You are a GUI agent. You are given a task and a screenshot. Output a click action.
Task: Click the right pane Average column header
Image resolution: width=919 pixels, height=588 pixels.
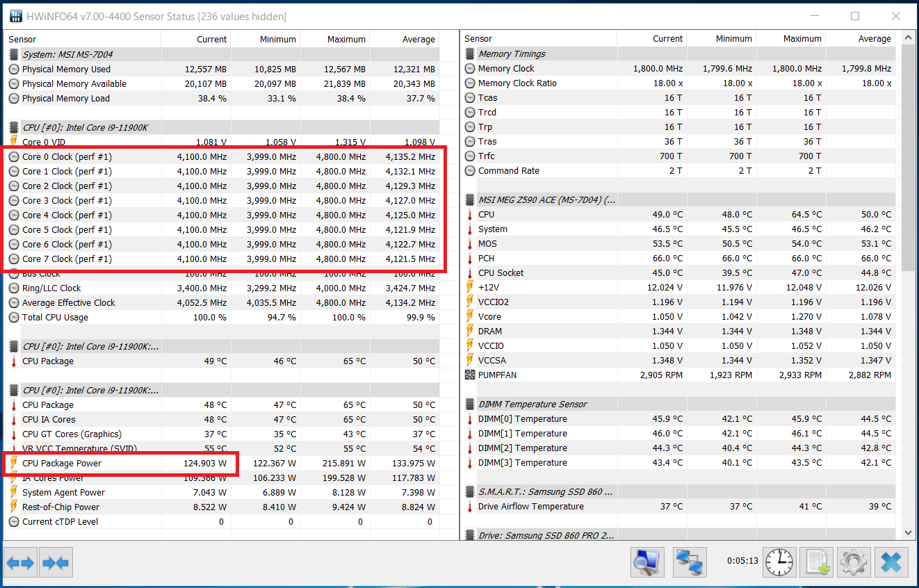point(861,38)
